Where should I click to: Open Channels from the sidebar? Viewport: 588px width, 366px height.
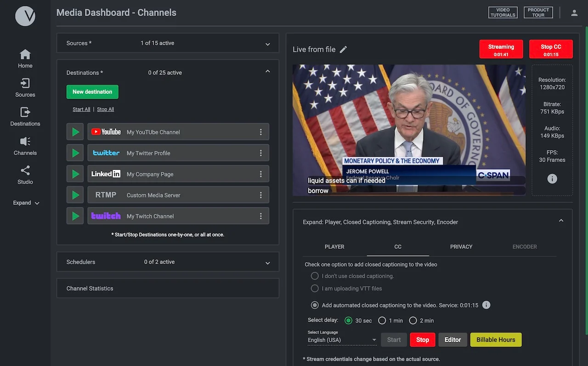pyautogui.click(x=25, y=146)
